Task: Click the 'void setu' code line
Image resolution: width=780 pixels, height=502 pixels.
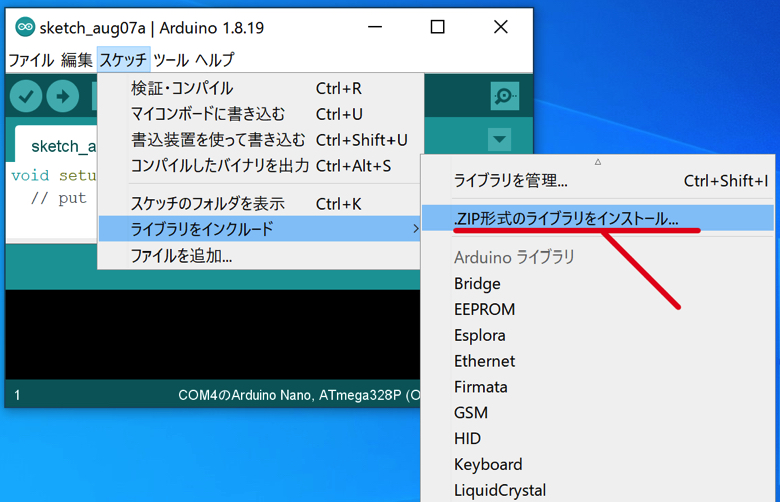Action: 53,175
